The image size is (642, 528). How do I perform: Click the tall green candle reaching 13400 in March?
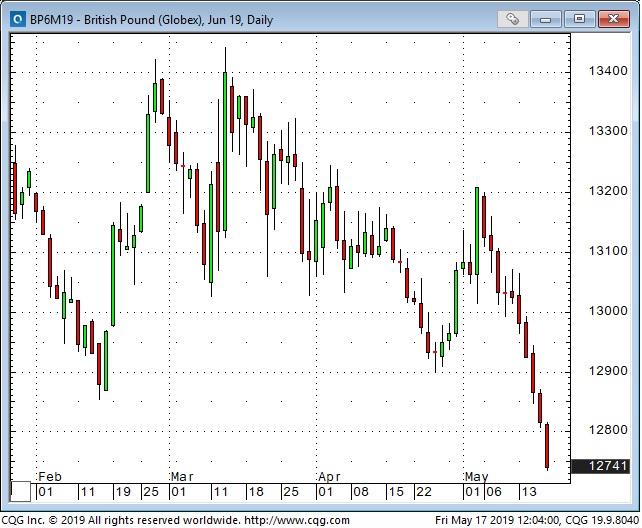(225, 151)
